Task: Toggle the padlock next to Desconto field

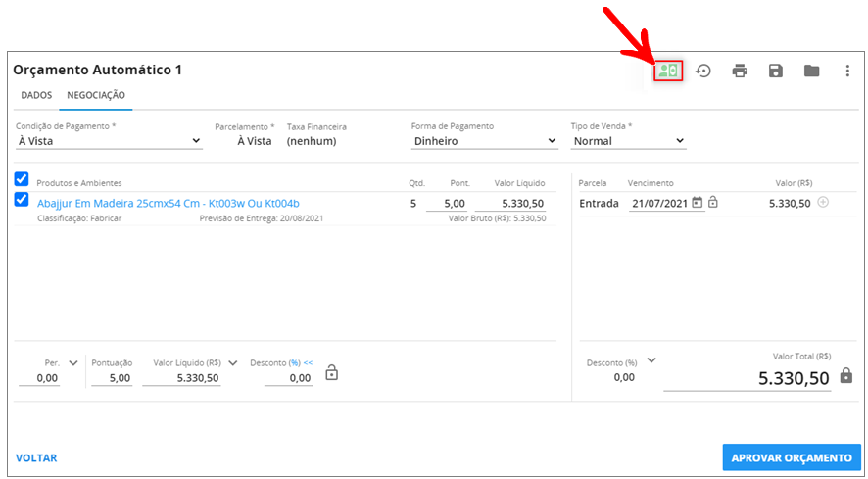Action: [x=331, y=372]
